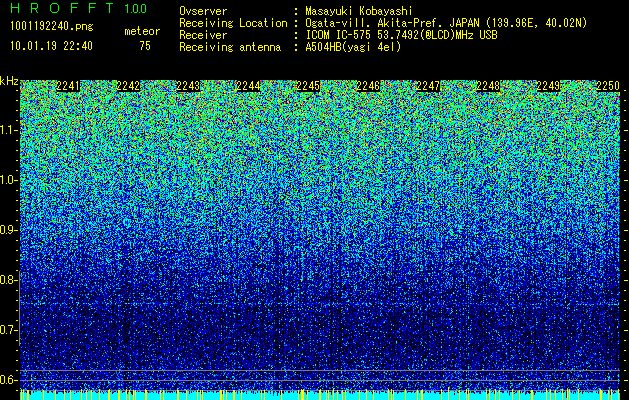The image size is (629, 400).
Task: Click the 2241 time marker
Action: click(68, 86)
